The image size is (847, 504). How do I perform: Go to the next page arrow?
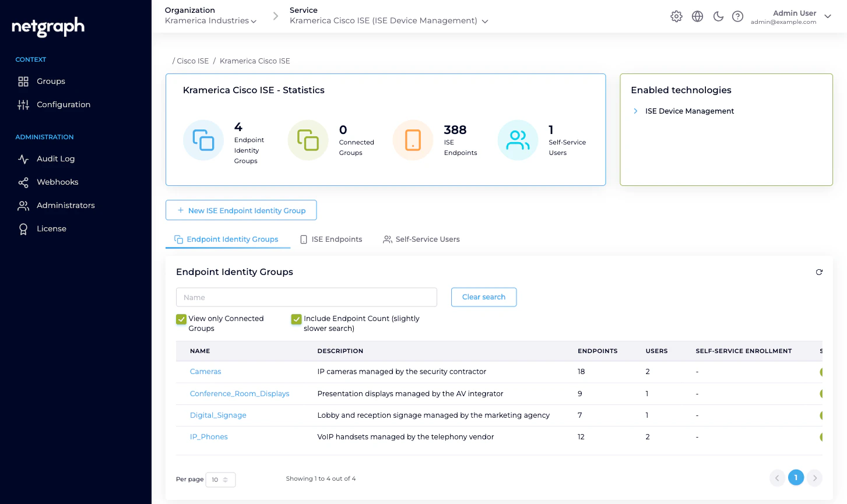(x=815, y=478)
